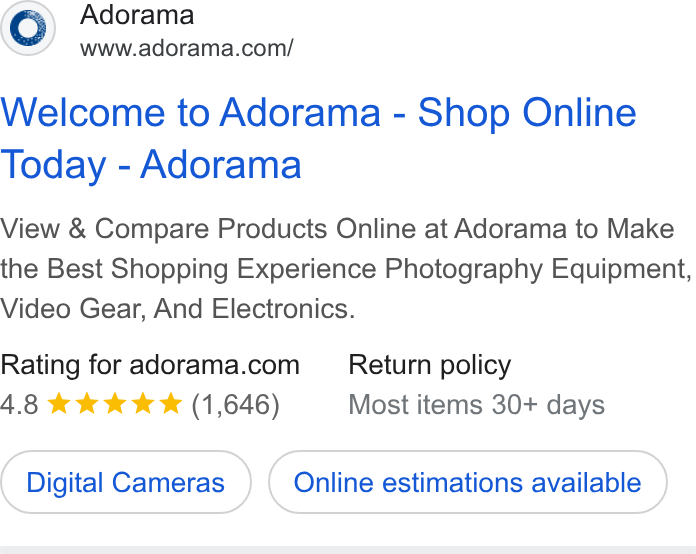The width and height of the screenshot is (696, 554).
Task: Click the first gold rating star
Action: pos(59,404)
